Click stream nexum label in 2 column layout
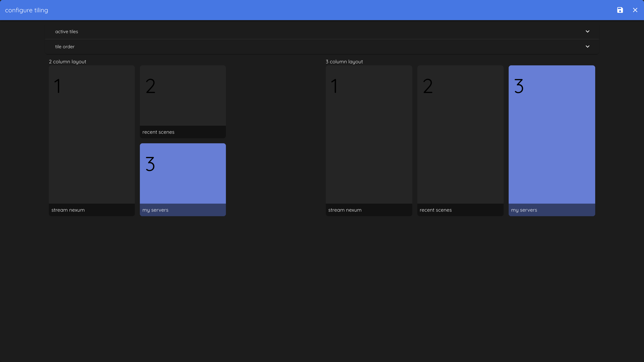Image resolution: width=644 pixels, height=362 pixels. 68,210
